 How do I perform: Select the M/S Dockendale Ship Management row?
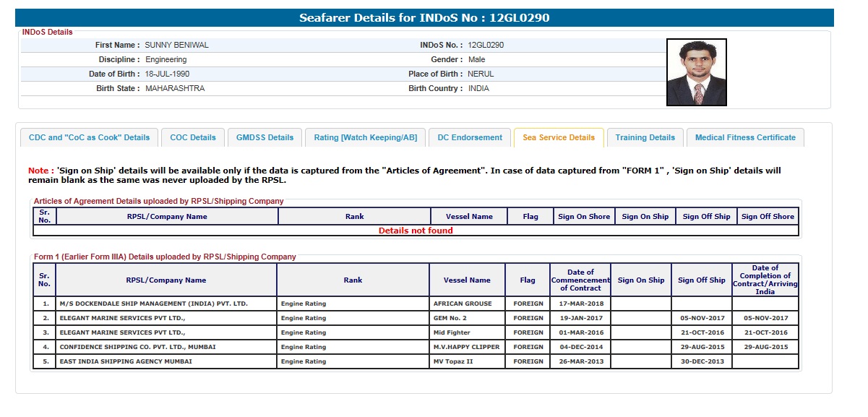tap(153, 304)
